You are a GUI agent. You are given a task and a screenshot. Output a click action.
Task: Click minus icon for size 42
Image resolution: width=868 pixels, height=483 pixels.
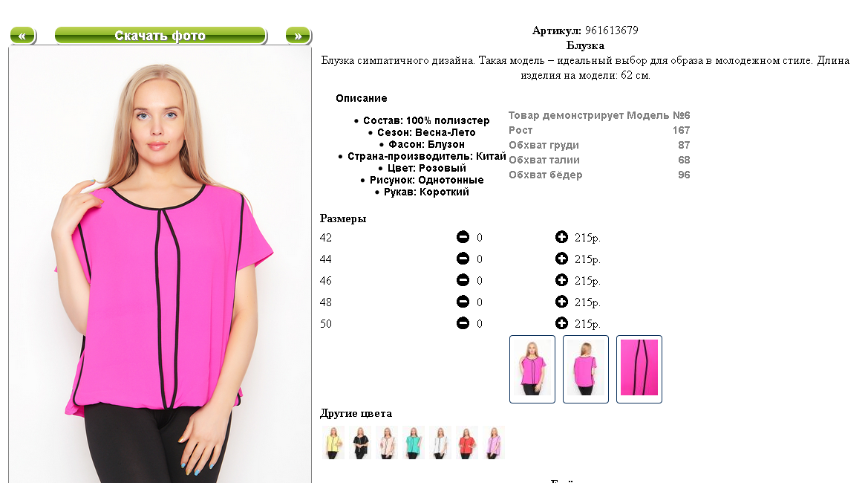(x=463, y=237)
